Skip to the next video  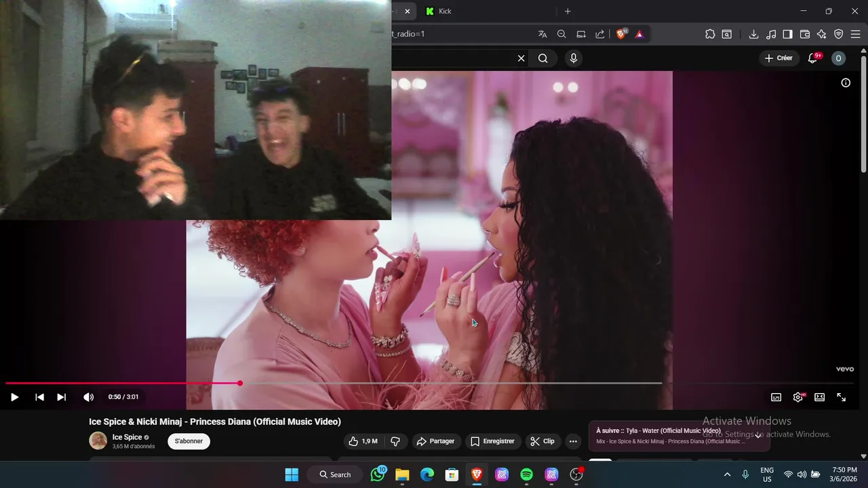62,397
